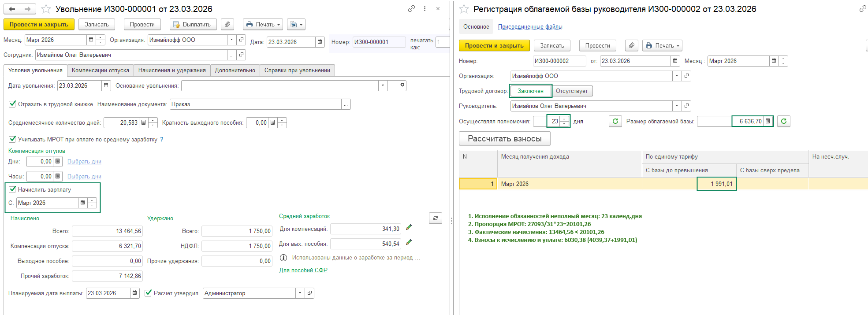Viewport: 868px width, 315px height.
Task: Toggle Начислить зарплату checkbox
Action: pos(12,189)
